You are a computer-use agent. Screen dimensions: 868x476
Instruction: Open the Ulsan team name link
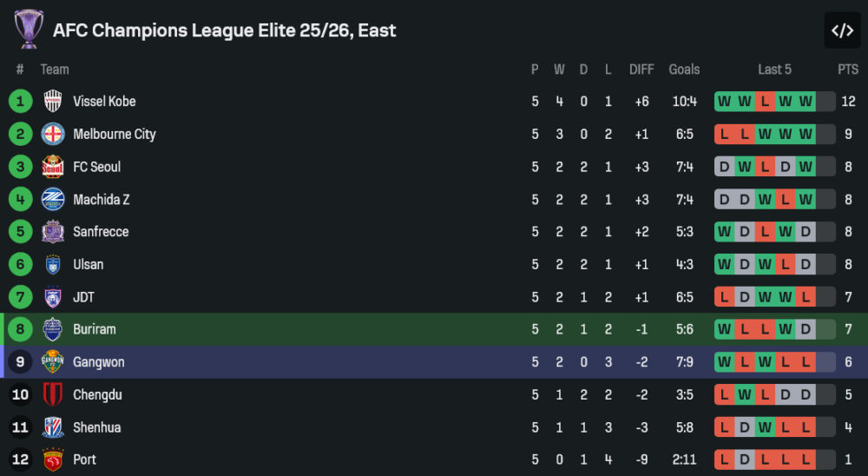point(88,264)
